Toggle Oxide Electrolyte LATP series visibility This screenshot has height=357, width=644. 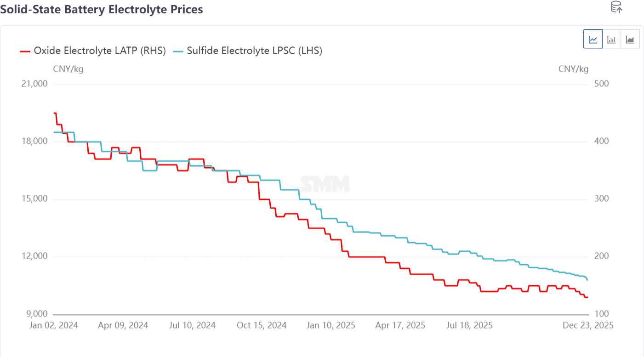click(99, 51)
